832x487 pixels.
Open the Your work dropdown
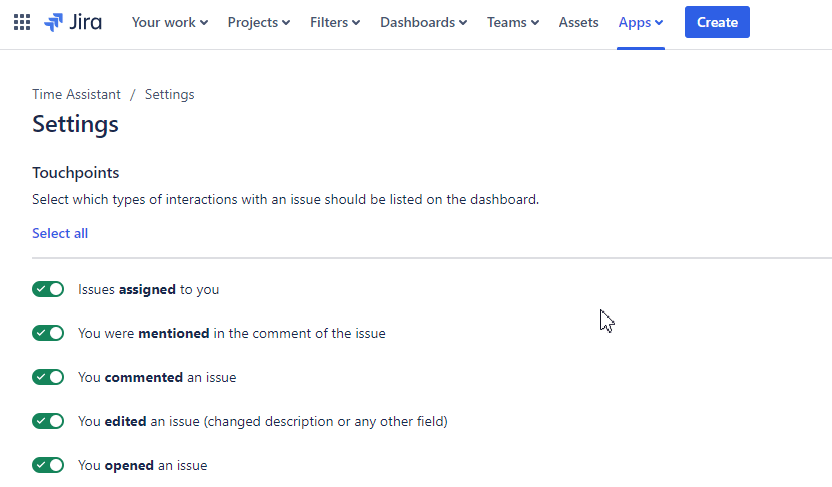tap(170, 22)
